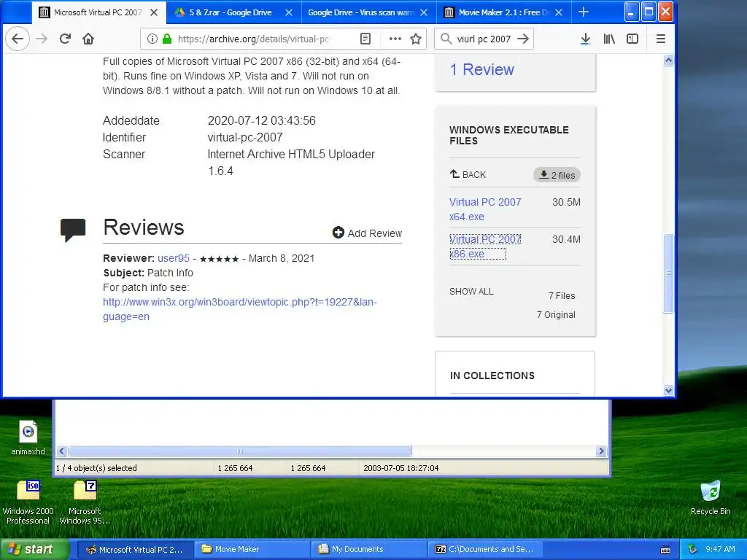Image resolution: width=747 pixels, height=560 pixels.
Task: Reload the current page
Action: pyautogui.click(x=65, y=39)
